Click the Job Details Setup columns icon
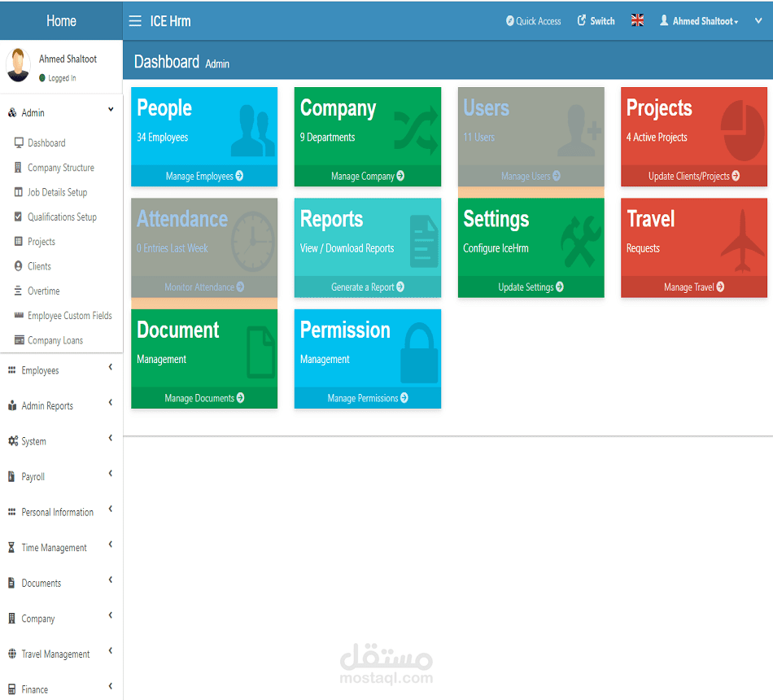 [18, 192]
